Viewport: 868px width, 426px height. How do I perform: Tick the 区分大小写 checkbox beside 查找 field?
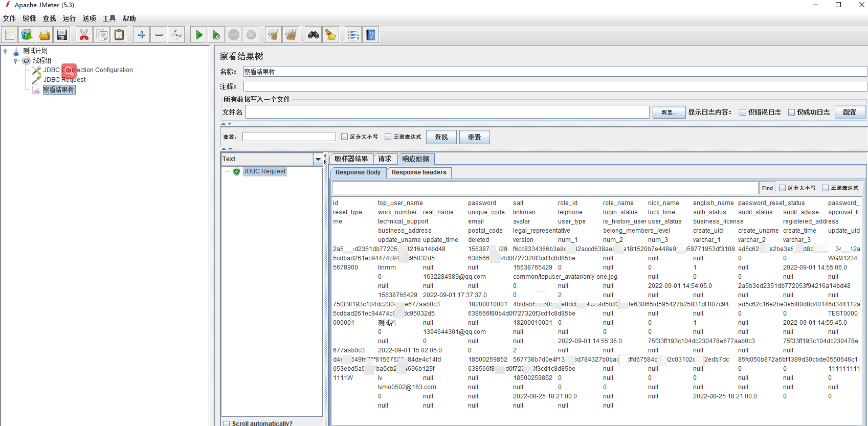pos(344,137)
